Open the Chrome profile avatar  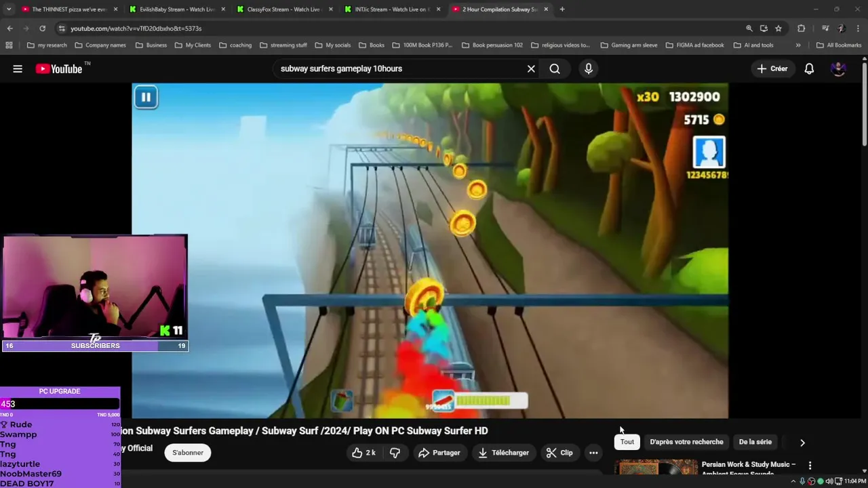point(841,28)
